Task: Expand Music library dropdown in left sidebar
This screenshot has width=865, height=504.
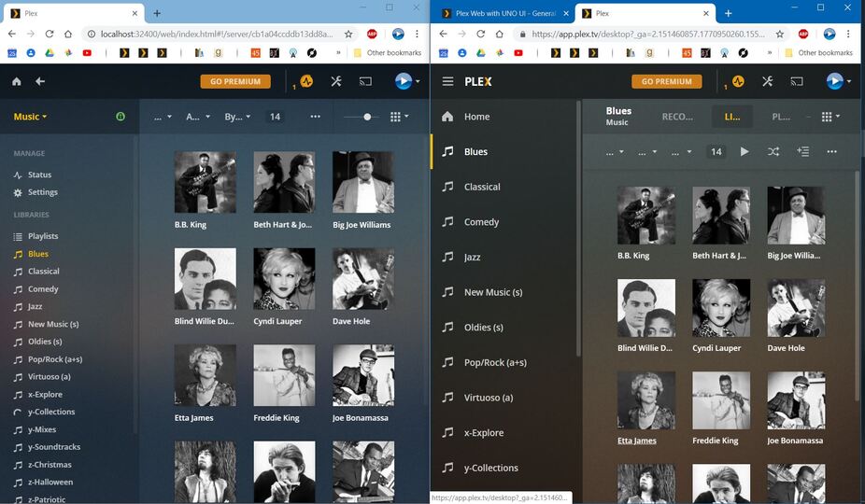Action: click(x=30, y=117)
